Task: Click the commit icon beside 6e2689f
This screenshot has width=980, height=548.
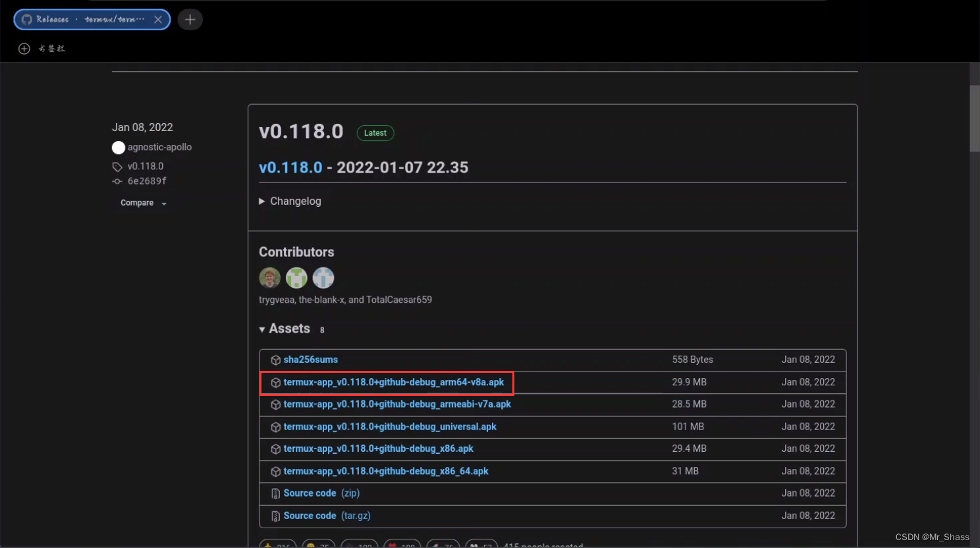Action: (x=117, y=181)
